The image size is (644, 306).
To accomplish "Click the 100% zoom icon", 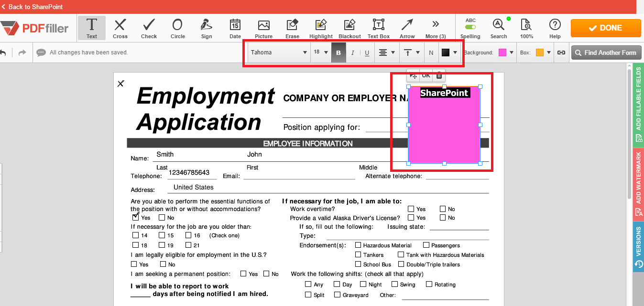I will pos(526,28).
